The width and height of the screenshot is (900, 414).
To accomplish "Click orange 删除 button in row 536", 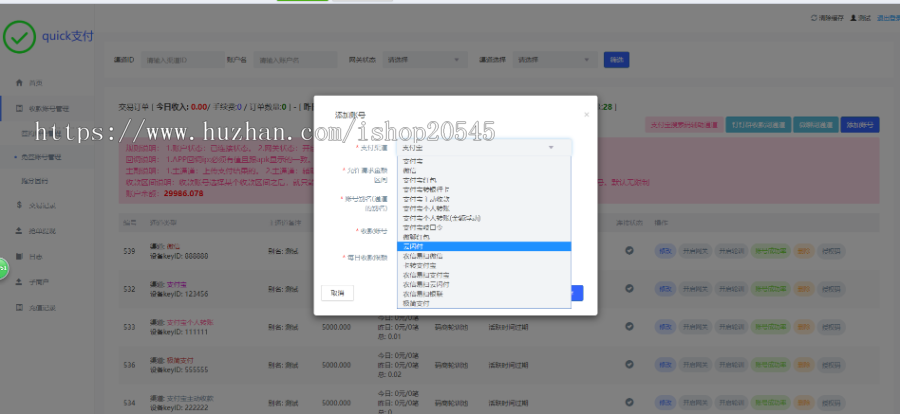I will (804, 365).
